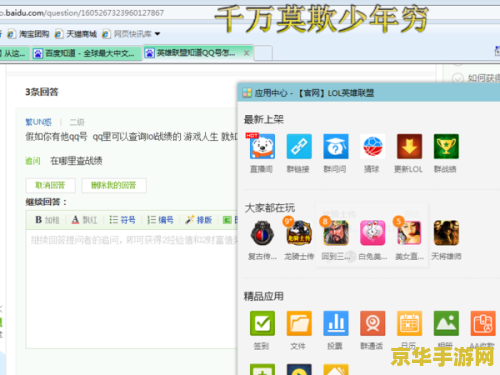Click the 应用中心 window title icon
This screenshot has height=375, width=500.
[247, 93]
